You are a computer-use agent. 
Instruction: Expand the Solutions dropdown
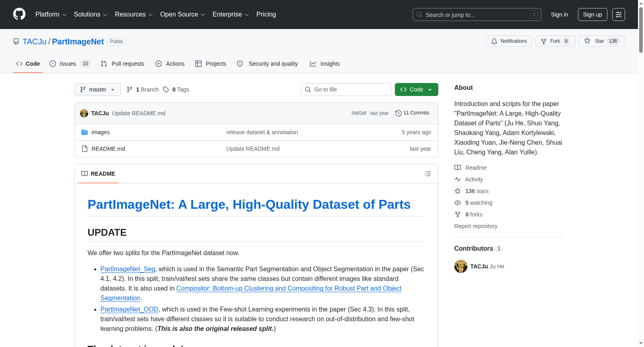tap(91, 15)
